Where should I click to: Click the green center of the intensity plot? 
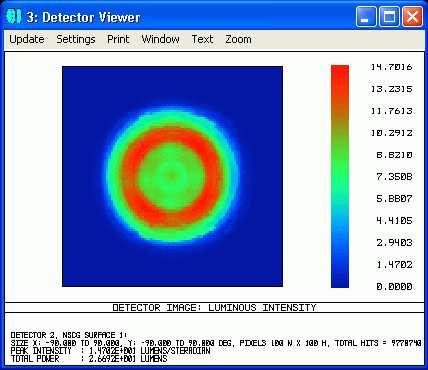[172, 174]
